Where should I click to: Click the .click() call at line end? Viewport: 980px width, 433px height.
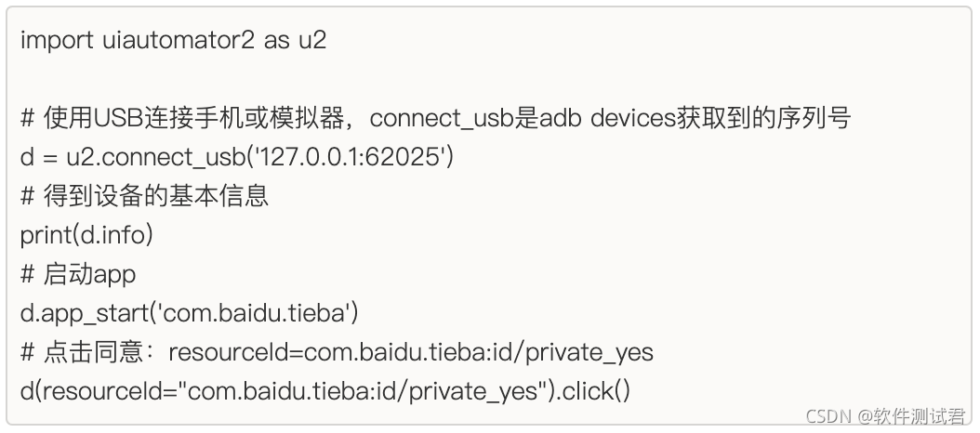596,391
